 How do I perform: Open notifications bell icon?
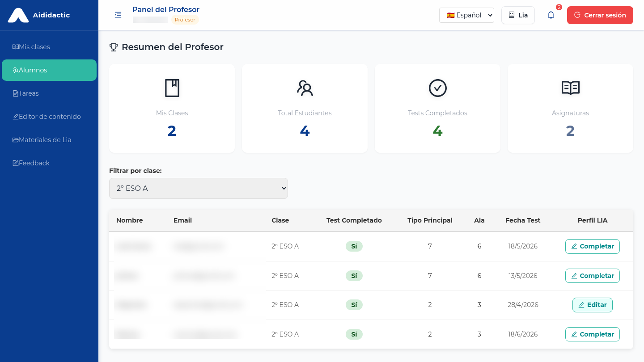tap(551, 15)
